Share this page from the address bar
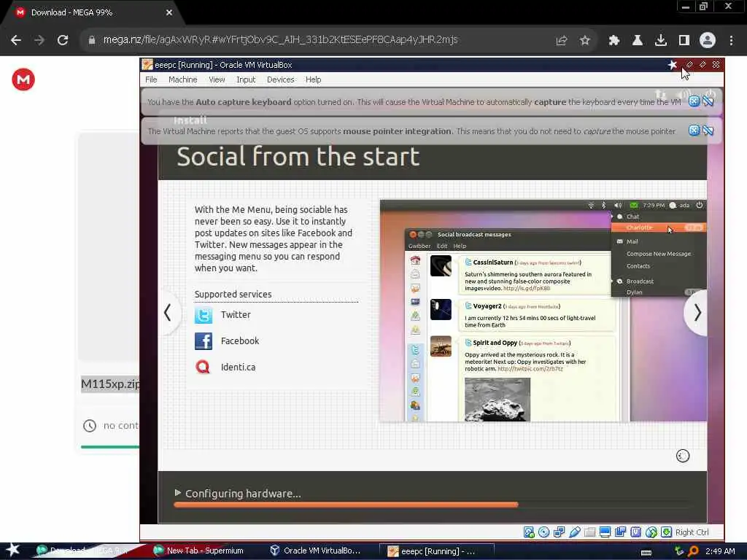Screen dimensions: 747x560 (562, 41)
